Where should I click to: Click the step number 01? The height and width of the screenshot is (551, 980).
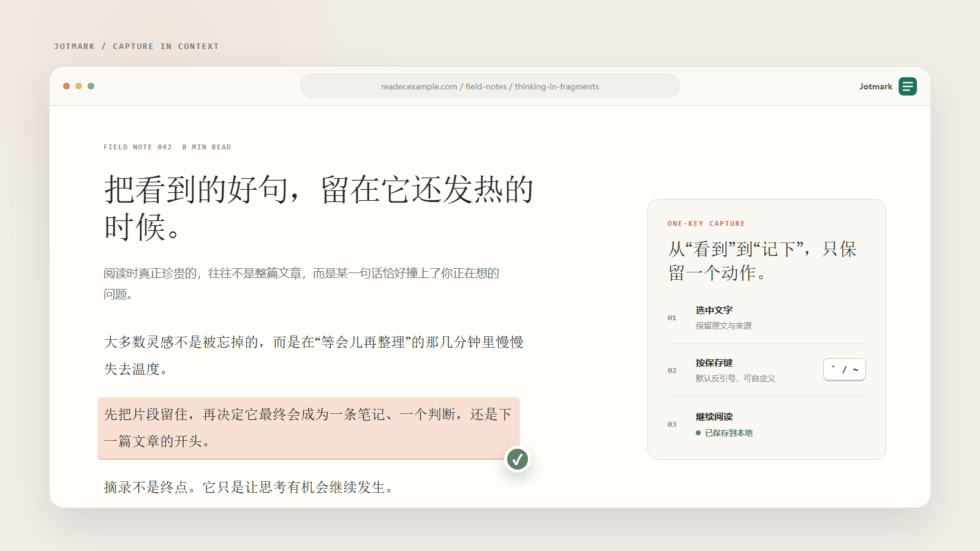pos(672,318)
